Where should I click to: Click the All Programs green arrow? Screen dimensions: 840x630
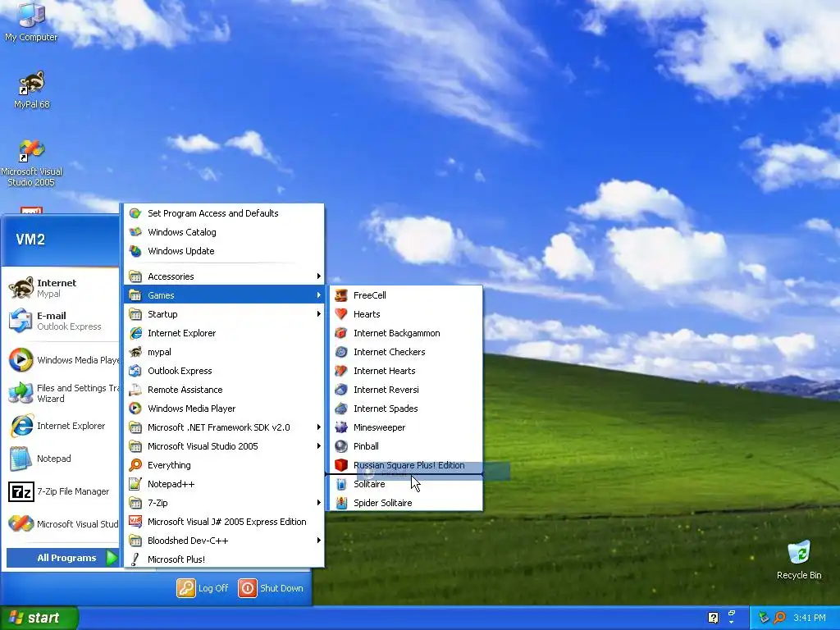tap(112, 558)
